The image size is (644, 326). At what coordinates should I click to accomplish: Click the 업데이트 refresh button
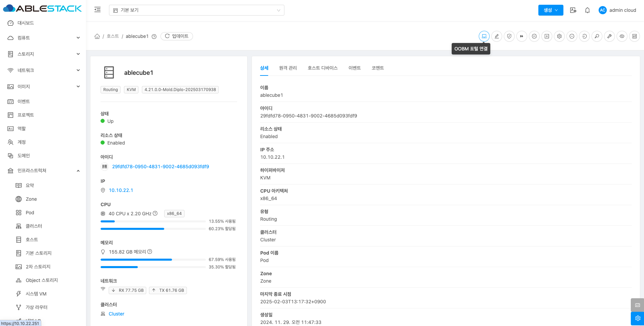click(177, 36)
